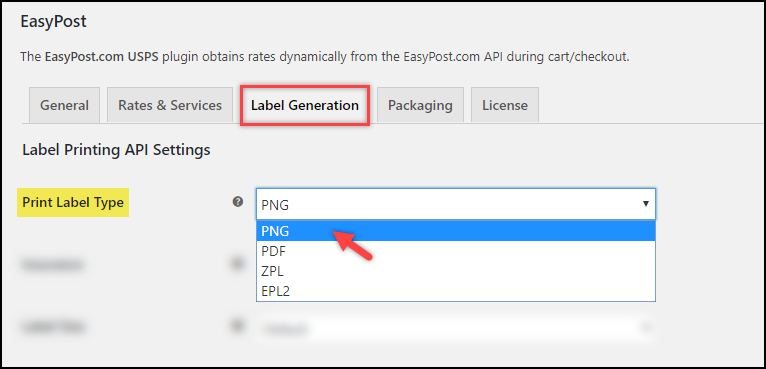Open the blurred dropdown under the options list

click(456, 328)
